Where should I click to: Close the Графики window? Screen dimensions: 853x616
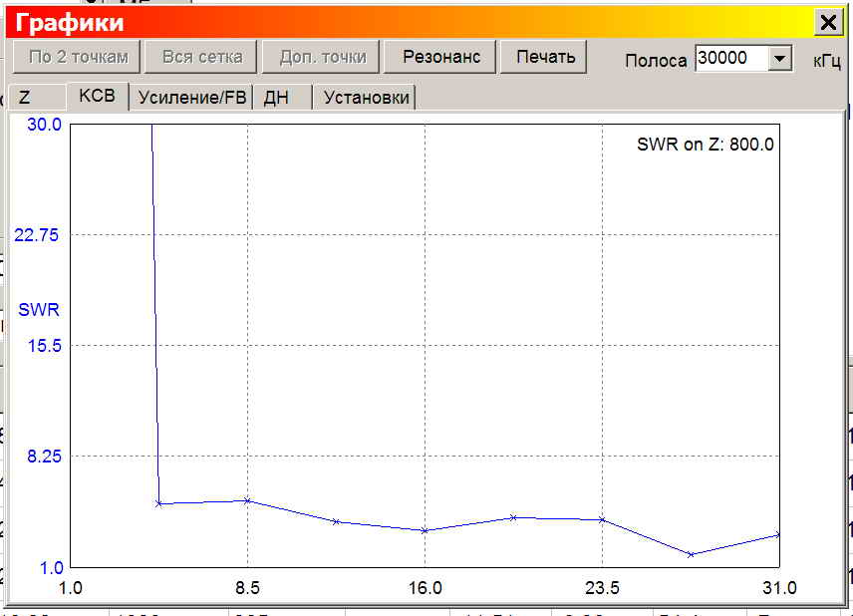coord(828,22)
